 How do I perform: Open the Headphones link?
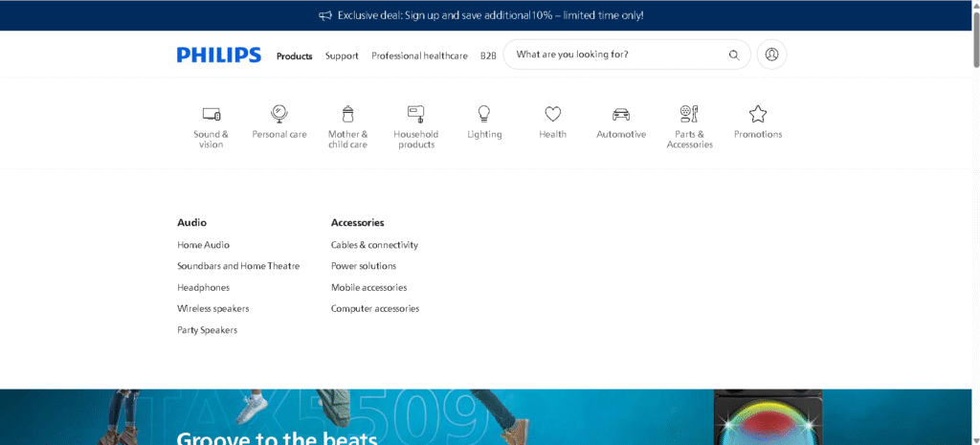click(x=203, y=287)
